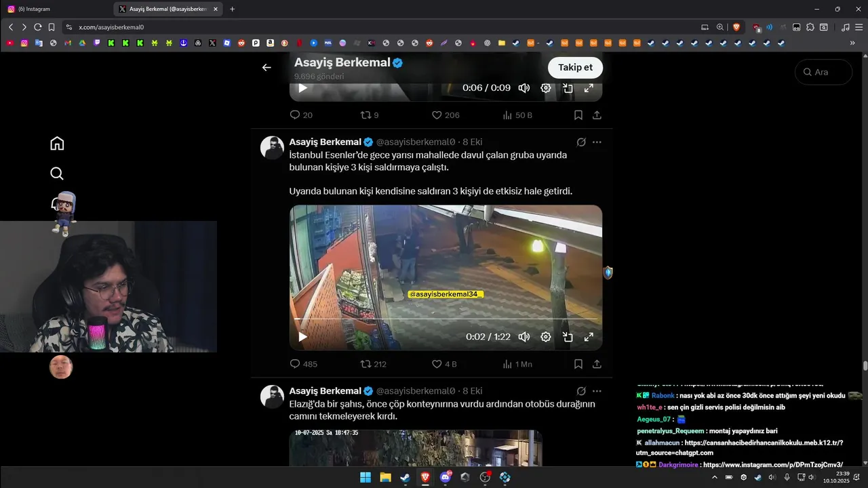Open the clock showing 23:39 in the taskbar

836,477
